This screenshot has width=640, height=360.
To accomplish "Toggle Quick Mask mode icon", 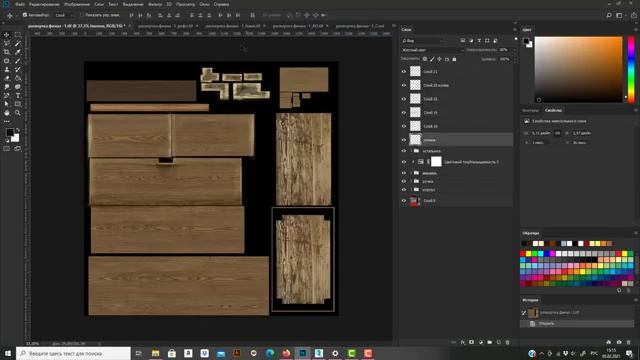I will 7,149.
